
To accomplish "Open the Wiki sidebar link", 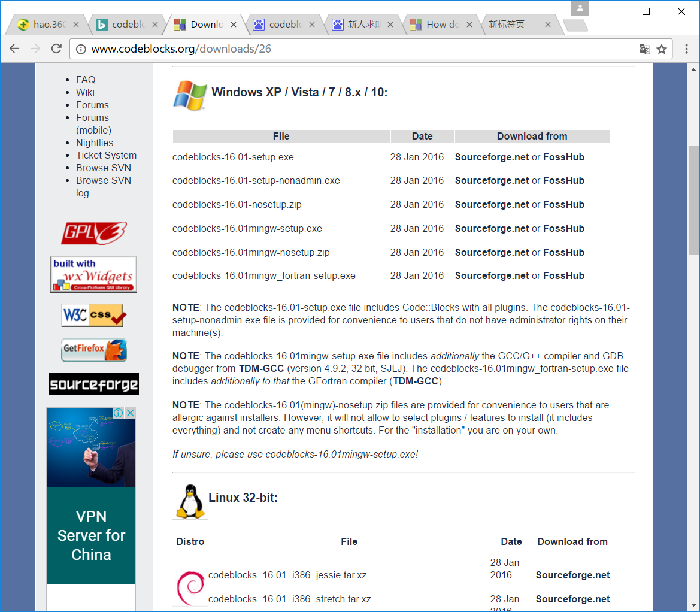I will (x=85, y=92).
